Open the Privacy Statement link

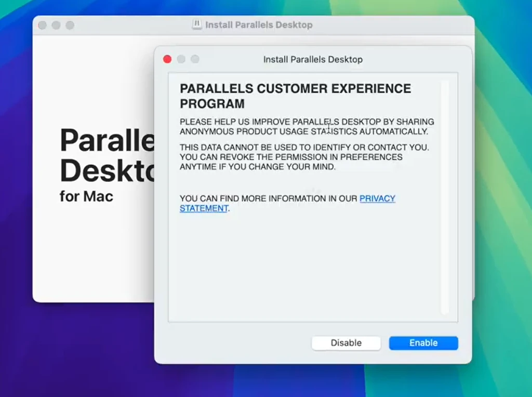click(x=377, y=198)
